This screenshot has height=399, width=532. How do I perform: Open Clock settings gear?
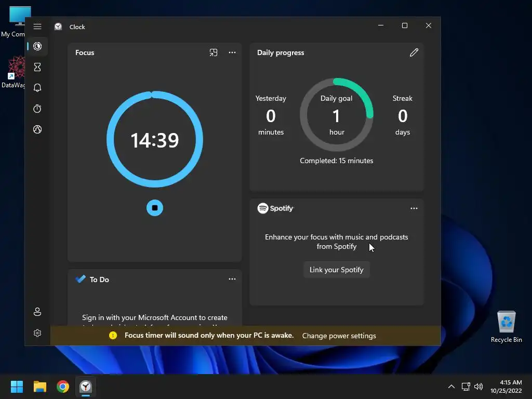point(37,333)
